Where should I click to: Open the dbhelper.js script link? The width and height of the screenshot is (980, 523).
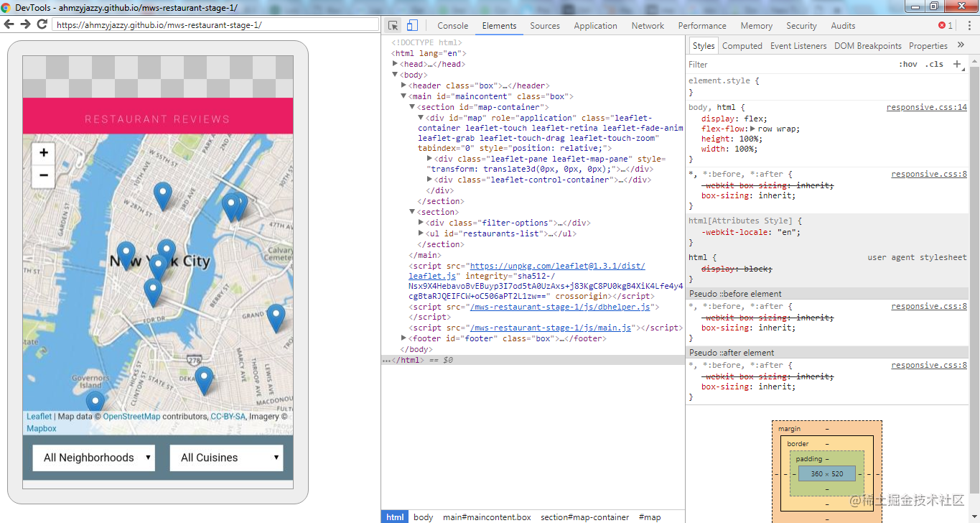[560, 307]
